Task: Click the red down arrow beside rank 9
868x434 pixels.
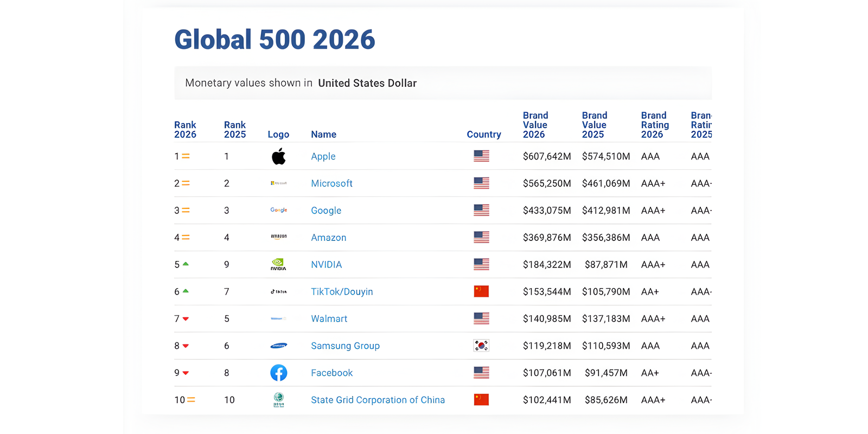Action: pos(186,373)
